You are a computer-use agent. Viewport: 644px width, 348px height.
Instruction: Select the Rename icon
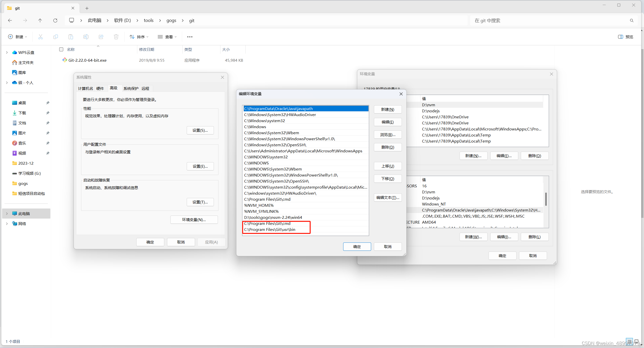click(x=86, y=37)
